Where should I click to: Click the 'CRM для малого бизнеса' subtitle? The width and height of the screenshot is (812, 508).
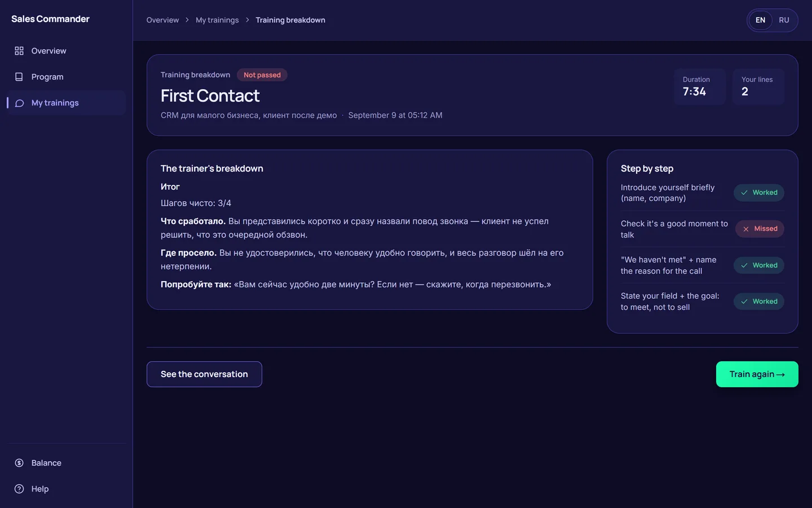249,115
